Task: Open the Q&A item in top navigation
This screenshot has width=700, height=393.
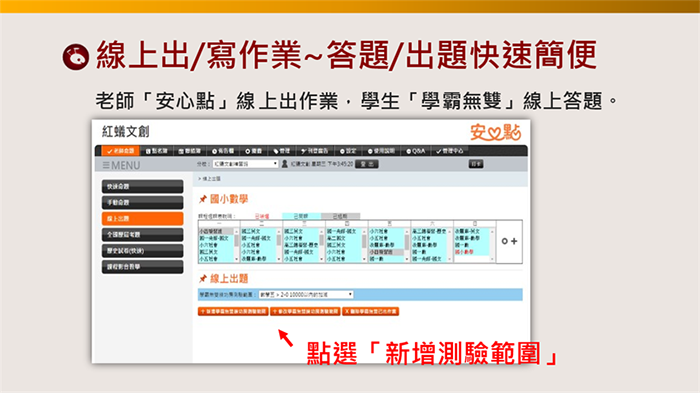Action: tap(416, 151)
